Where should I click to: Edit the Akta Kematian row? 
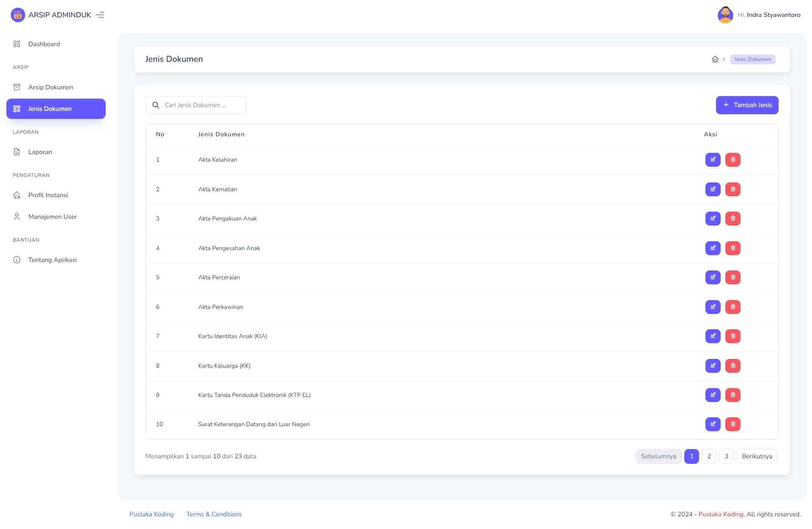(713, 189)
